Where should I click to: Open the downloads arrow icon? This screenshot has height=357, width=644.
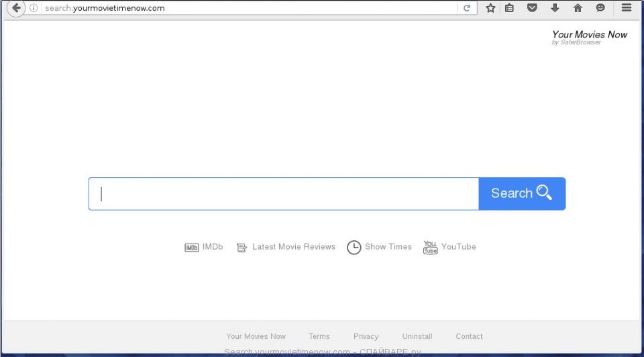click(555, 8)
